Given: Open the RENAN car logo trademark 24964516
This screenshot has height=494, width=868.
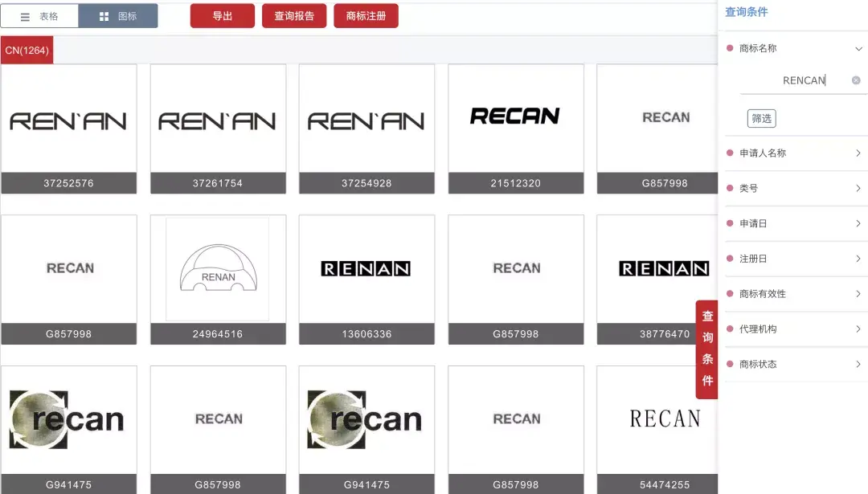Looking at the screenshot, I should tap(218, 269).
